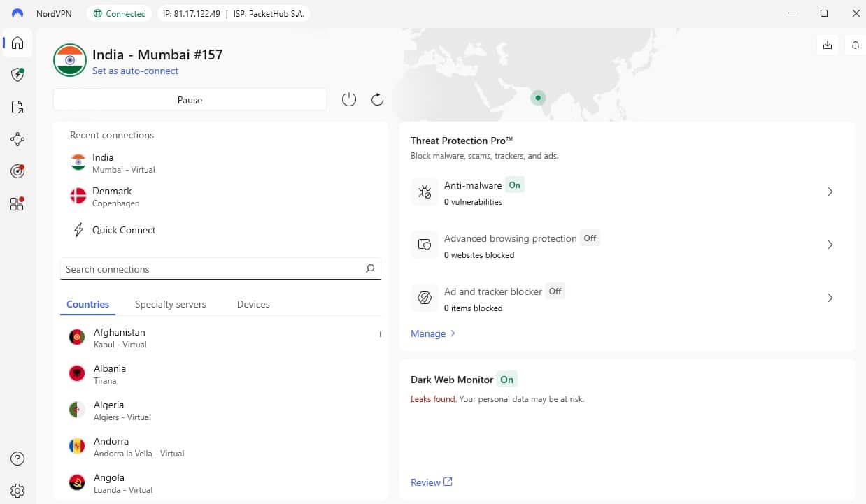Open the Home icon in sidebar
The height and width of the screenshot is (504, 866).
coord(17,43)
